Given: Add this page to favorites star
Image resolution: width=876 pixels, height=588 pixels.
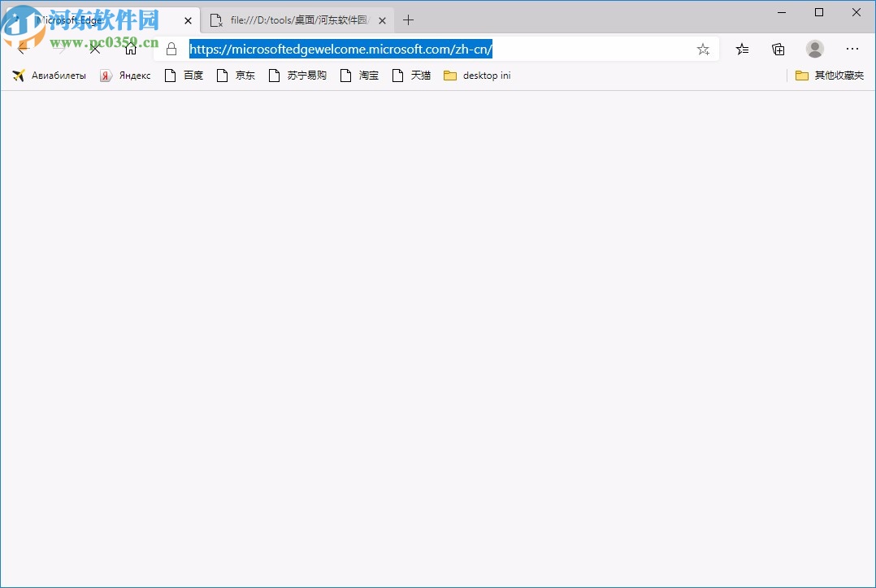Looking at the screenshot, I should [x=703, y=50].
